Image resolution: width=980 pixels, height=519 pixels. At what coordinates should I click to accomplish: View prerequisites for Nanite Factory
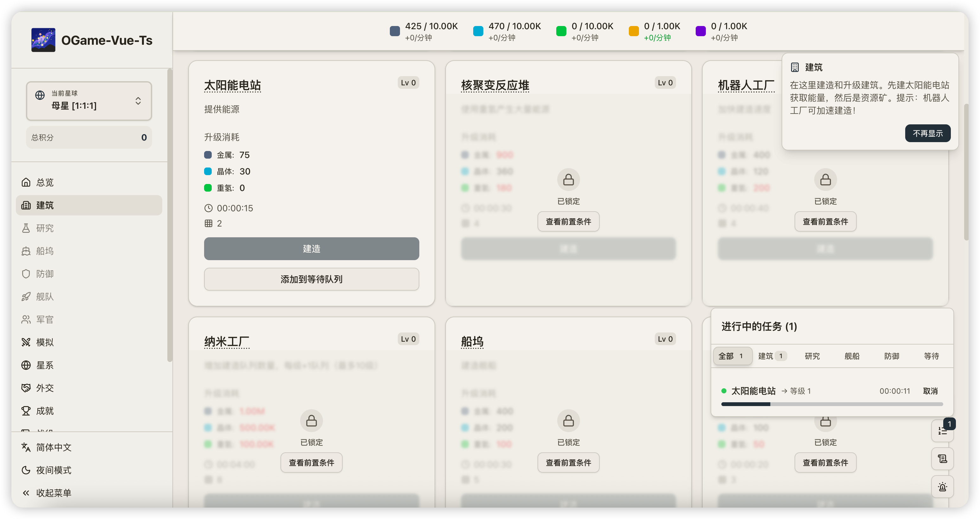311,463
